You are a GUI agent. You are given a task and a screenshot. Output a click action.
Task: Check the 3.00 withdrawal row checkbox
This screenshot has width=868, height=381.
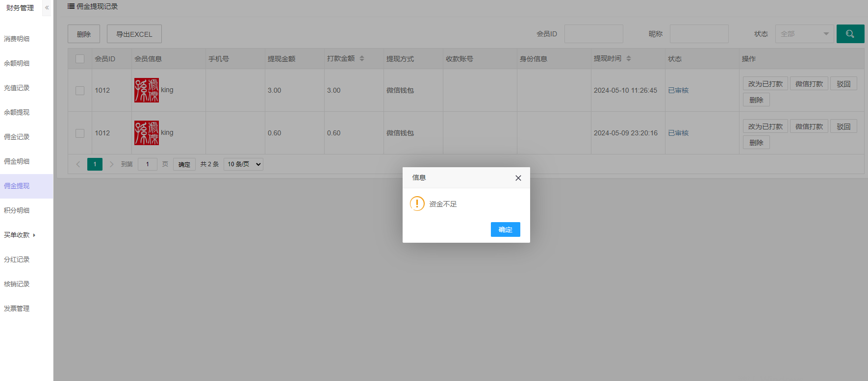[x=80, y=91]
